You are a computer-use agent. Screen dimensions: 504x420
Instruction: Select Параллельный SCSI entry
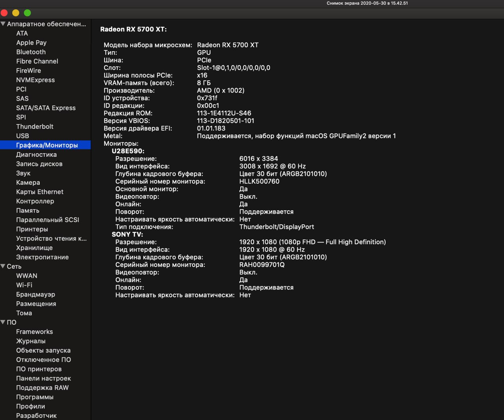(48, 220)
